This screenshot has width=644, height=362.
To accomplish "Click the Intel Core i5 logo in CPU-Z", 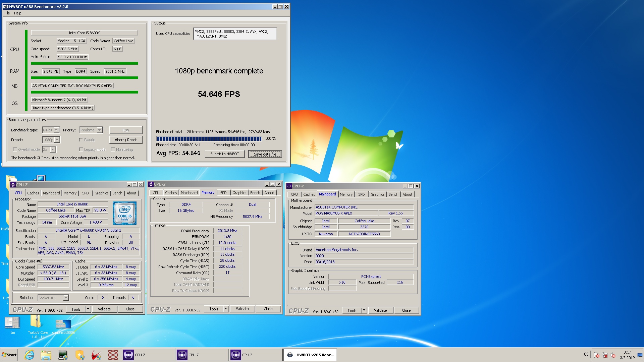I will click(x=125, y=213).
